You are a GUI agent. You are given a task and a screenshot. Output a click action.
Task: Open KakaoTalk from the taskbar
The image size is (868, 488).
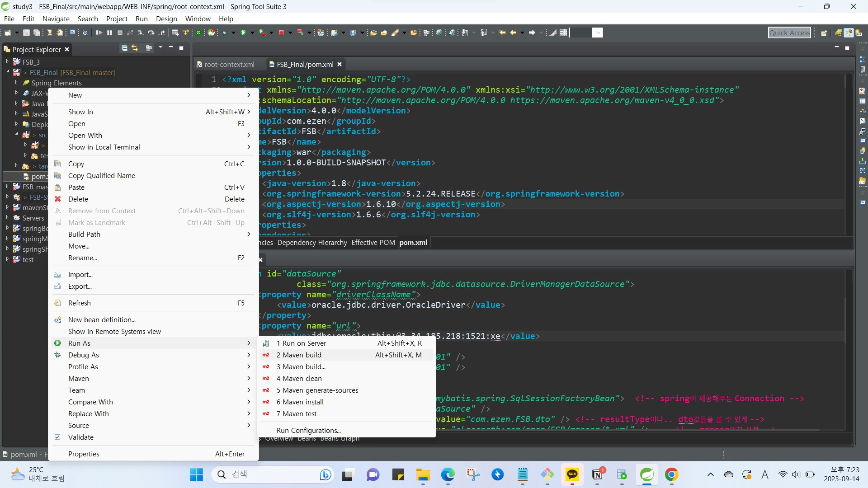click(572, 474)
